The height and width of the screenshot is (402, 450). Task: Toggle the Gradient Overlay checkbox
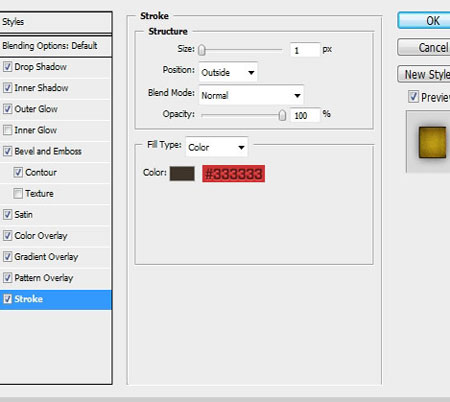(7, 257)
